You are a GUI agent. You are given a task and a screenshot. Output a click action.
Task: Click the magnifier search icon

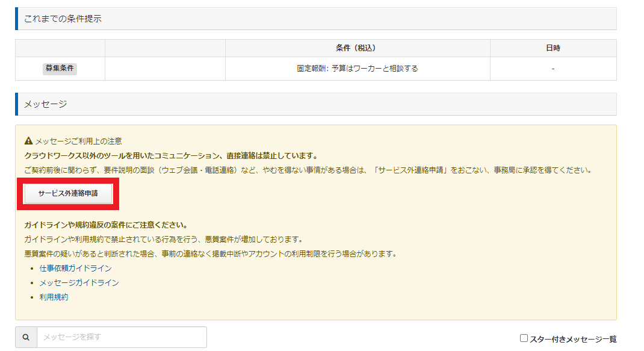pos(26,337)
